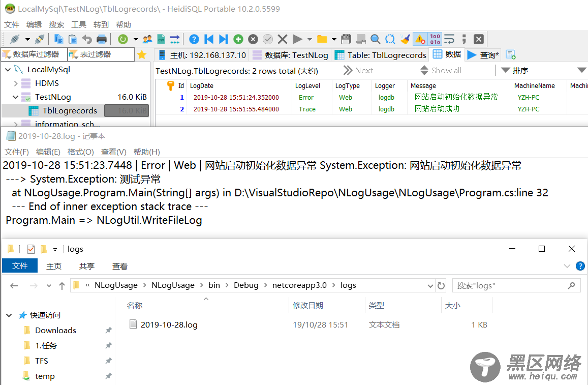Go to last row with blue arrow icon
This screenshot has width=588, height=385.
(224, 39)
